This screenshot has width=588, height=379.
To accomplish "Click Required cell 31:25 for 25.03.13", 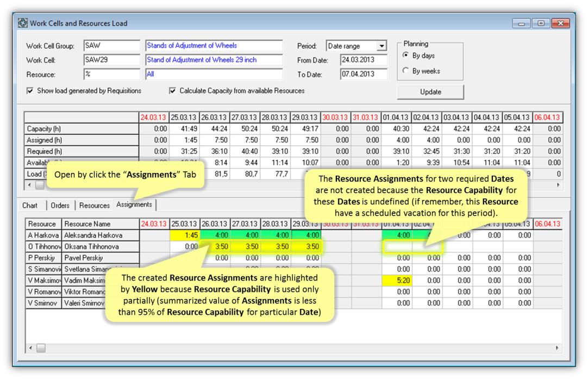I will (184, 151).
